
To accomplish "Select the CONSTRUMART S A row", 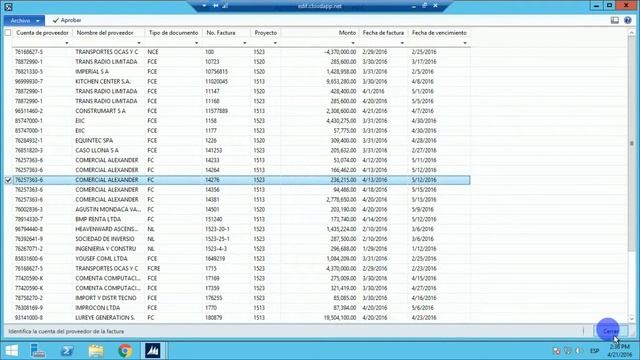I will point(241,111).
